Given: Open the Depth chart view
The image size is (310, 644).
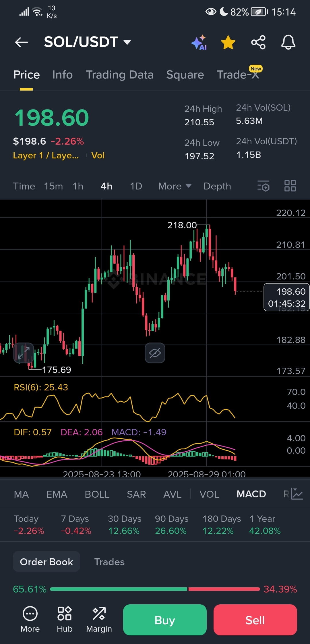Looking at the screenshot, I should [217, 186].
